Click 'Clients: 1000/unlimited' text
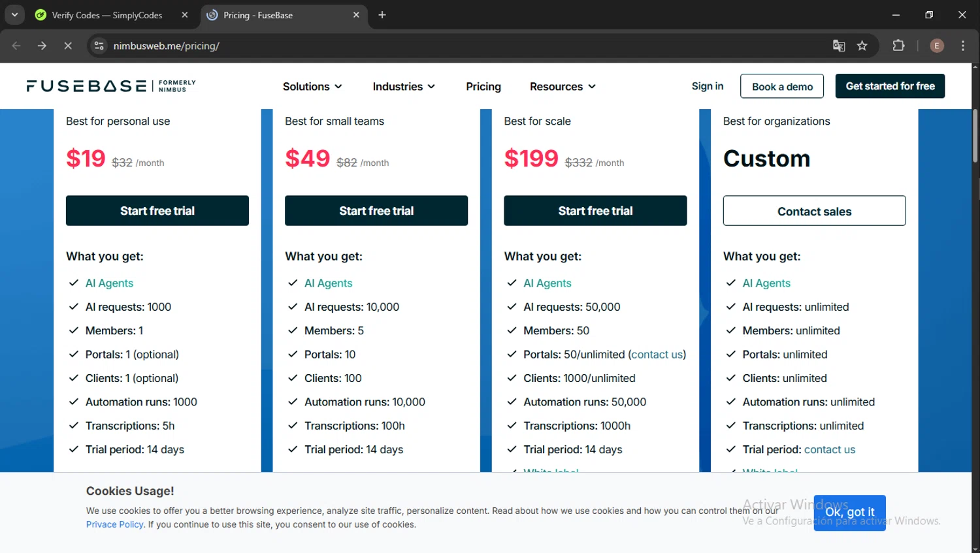The image size is (980, 553). point(579,378)
